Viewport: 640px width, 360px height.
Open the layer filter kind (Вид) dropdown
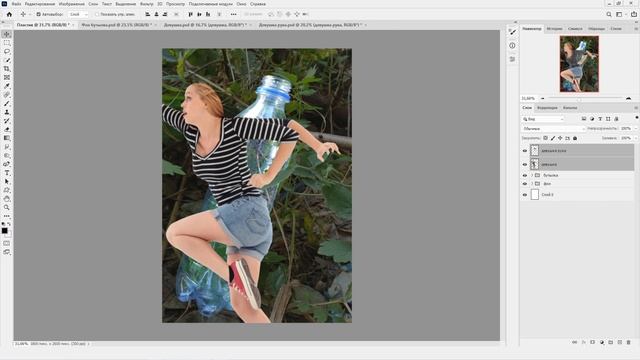[x=543, y=119]
